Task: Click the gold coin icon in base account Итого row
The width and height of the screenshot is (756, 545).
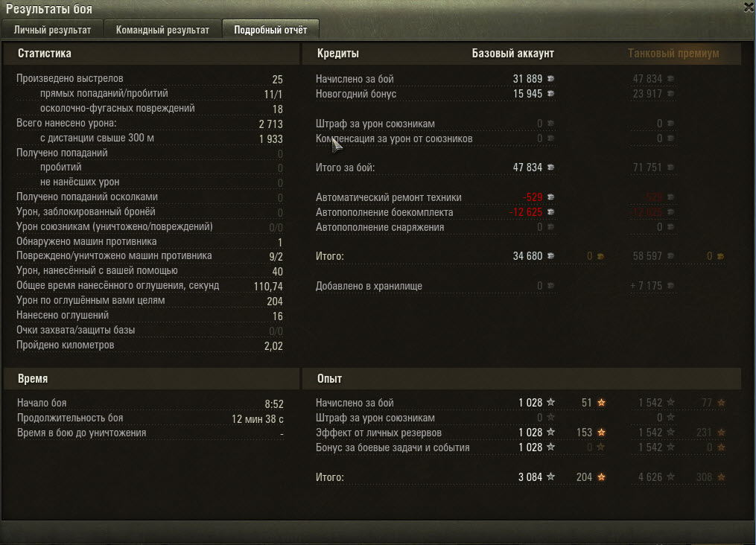Action: coord(601,256)
